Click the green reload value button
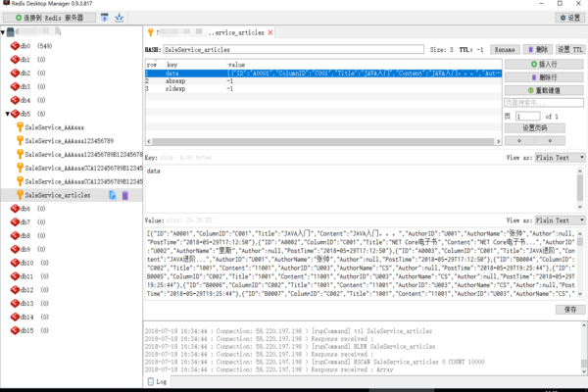Viewport: 588px width, 392px height. (544, 90)
